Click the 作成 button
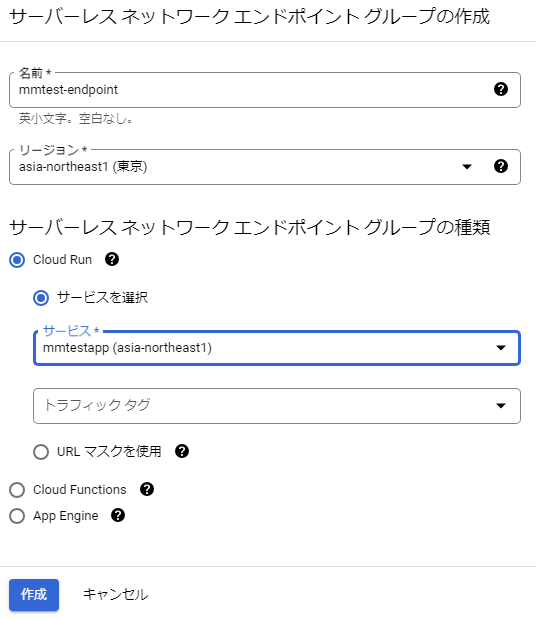Viewport: 536px width, 619px height. 34,595
